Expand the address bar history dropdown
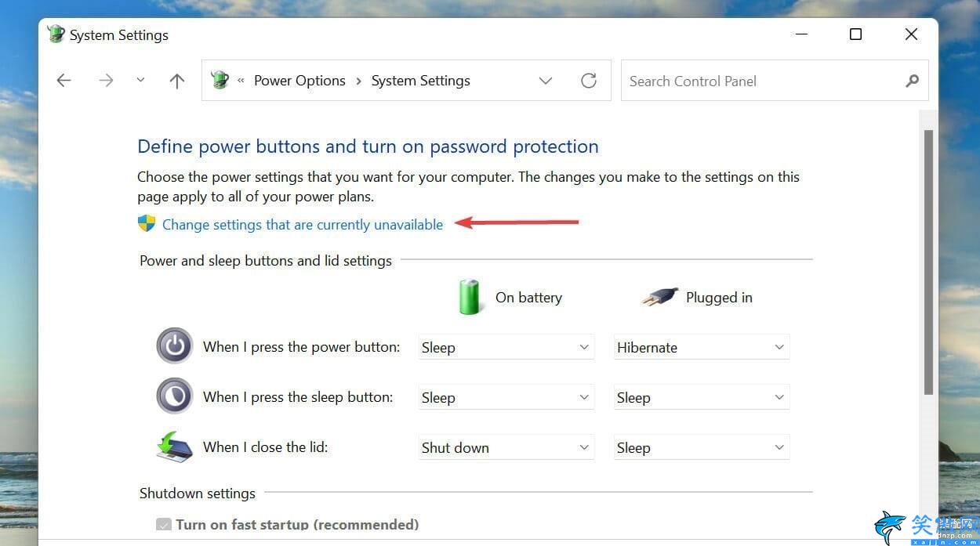 pyautogui.click(x=546, y=81)
